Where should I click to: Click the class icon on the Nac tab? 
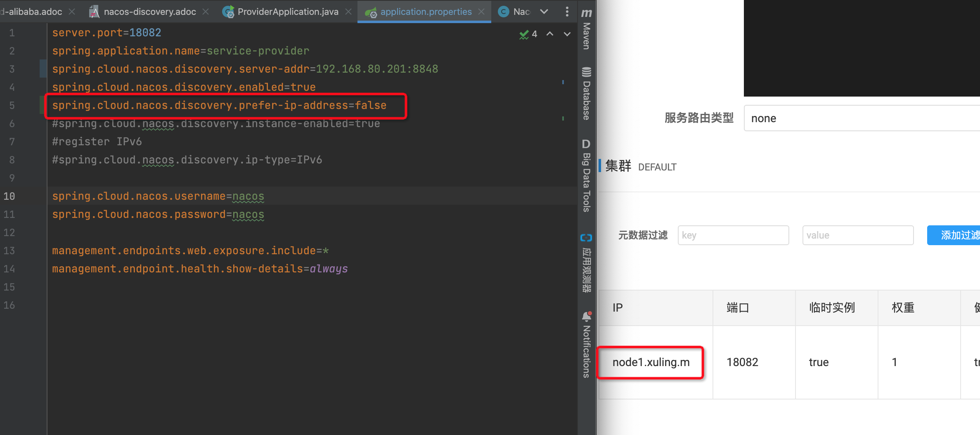(x=503, y=12)
